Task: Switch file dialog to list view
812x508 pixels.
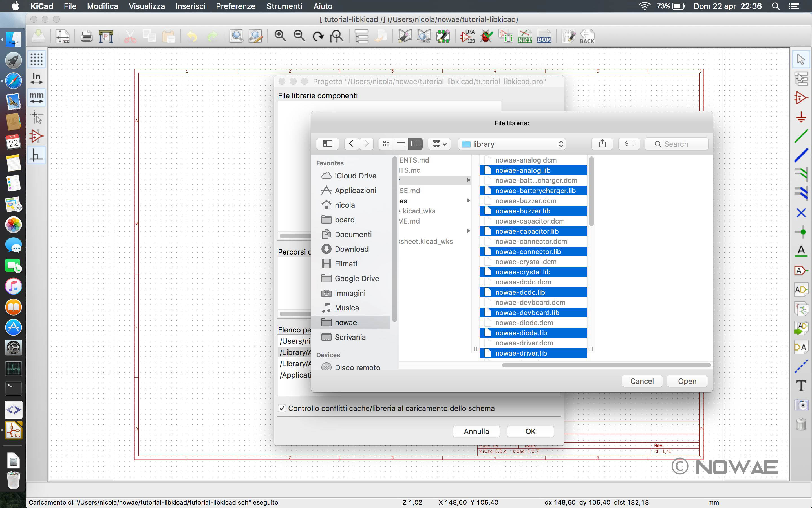Action: [x=401, y=144]
